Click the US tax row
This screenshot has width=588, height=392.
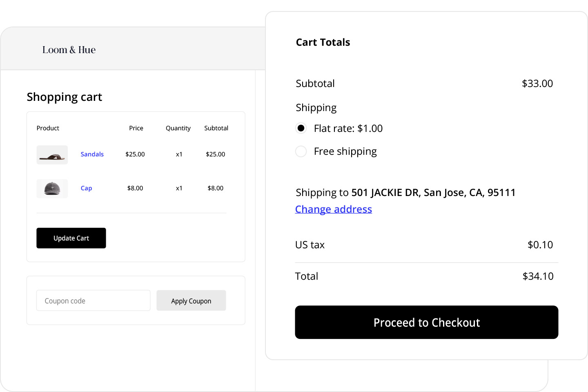(310, 244)
